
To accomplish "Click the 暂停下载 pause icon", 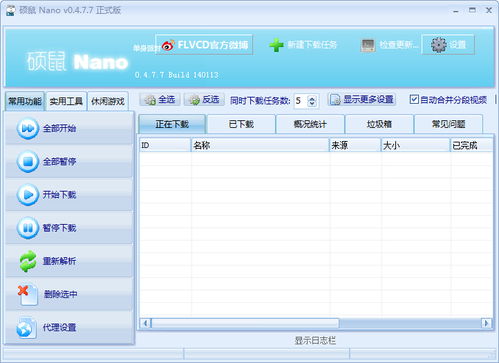I will (x=28, y=228).
